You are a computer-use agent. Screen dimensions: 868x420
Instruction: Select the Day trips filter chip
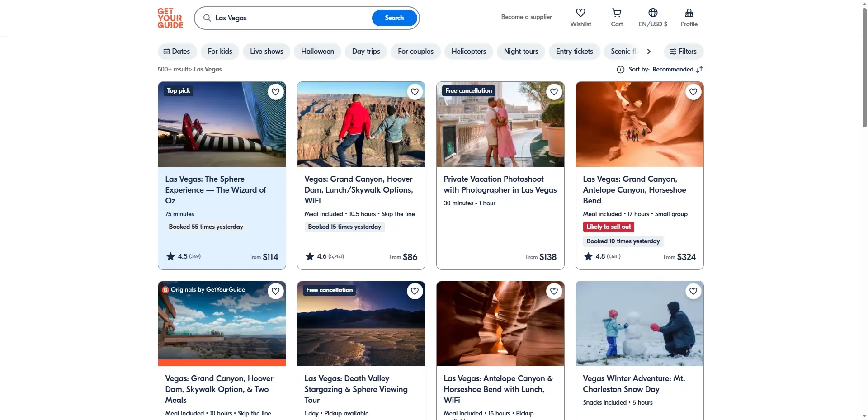pyautogui.click(x=366, y=52)
